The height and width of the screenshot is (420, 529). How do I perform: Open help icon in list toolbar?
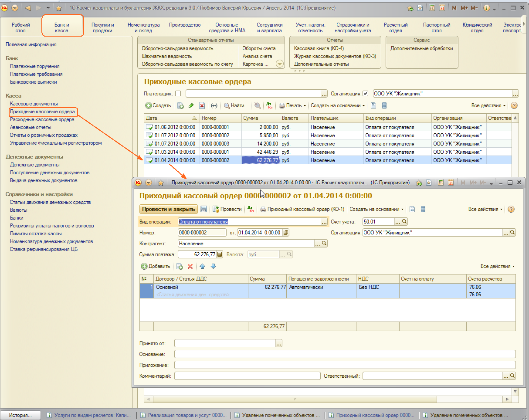[x=514, y=105]
